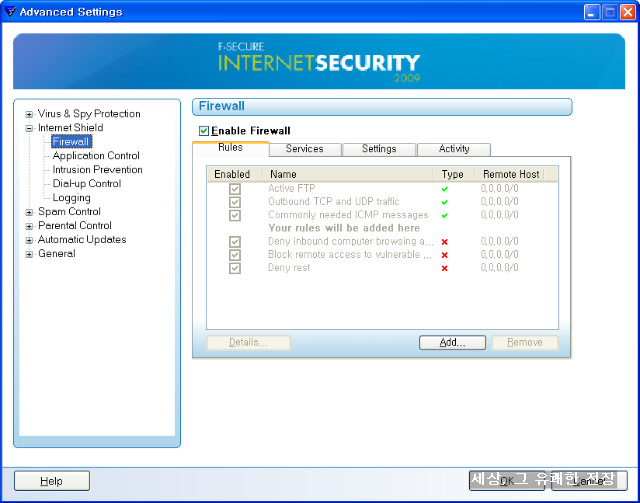Click the green allow icon for Active FTP
The image size is (640, 503).
coord(445,189)
